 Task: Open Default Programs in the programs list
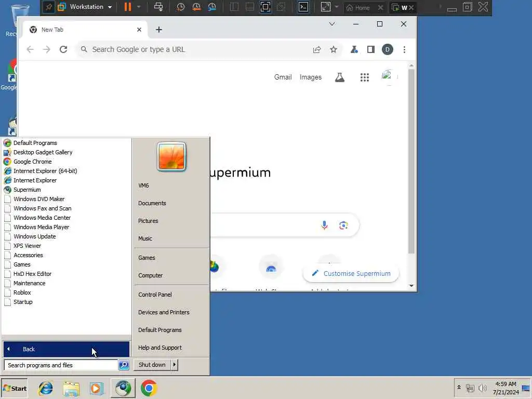(x=35, y=143)
